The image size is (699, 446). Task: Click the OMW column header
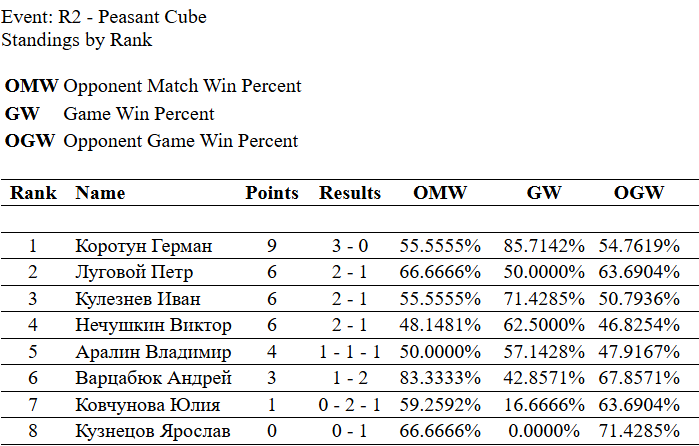(440, 193)
